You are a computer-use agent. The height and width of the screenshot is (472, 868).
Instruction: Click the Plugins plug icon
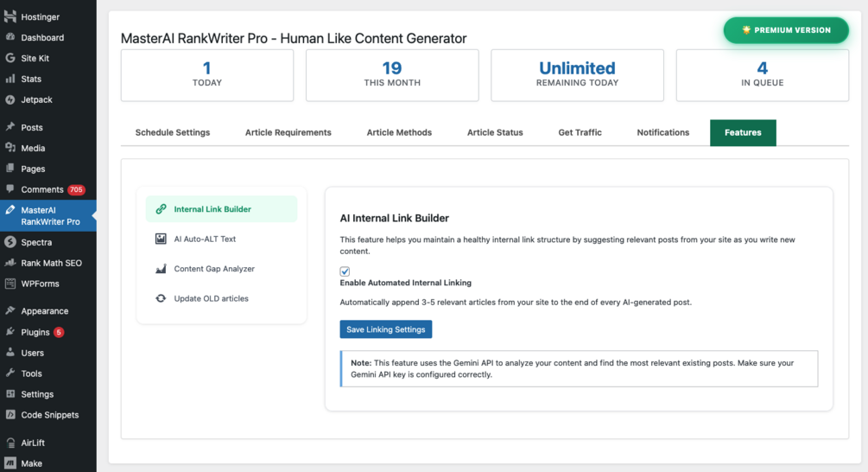pyautogui.click(x=10, y=332)
